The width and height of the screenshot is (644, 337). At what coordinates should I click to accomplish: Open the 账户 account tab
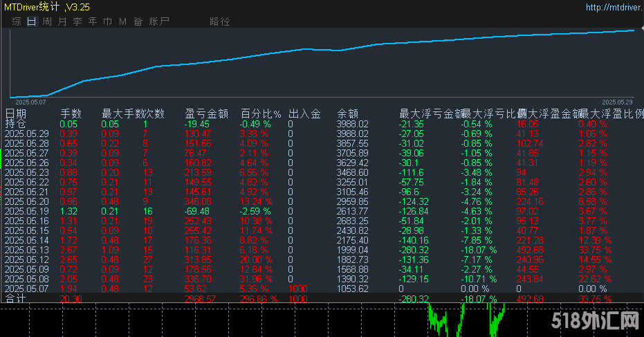tap(159, 21)
